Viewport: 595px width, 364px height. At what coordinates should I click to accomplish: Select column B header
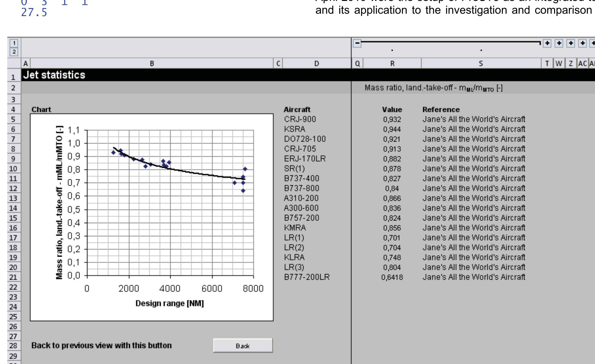152,63
